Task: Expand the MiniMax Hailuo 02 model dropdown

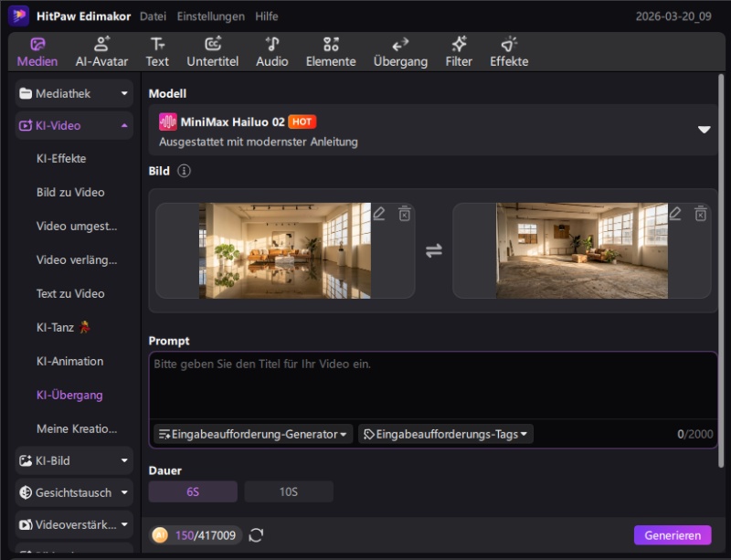Action: [x=704, y=130]
